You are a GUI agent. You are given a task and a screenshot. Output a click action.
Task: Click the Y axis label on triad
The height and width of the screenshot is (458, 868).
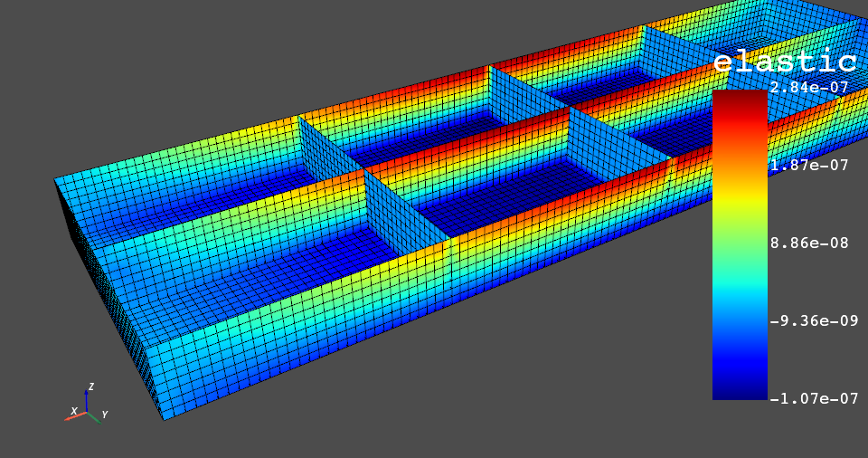(x=105, y=415)
